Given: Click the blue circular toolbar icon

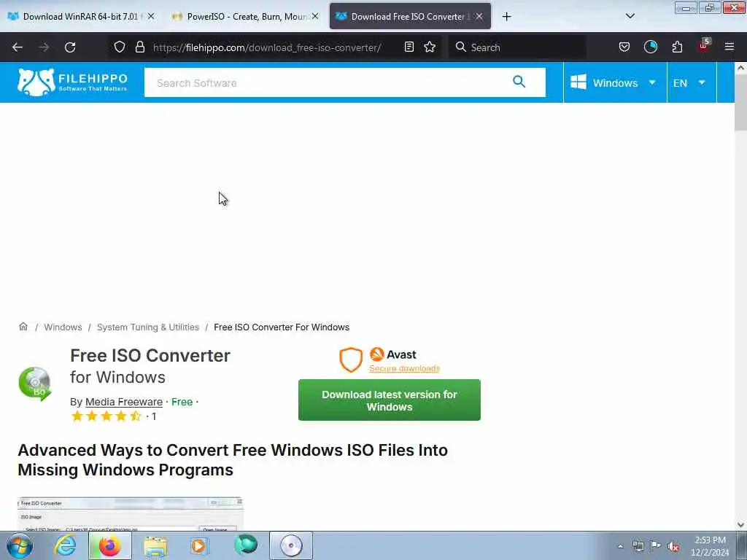Looking at the screenshot, I should [x=650, y=47].
